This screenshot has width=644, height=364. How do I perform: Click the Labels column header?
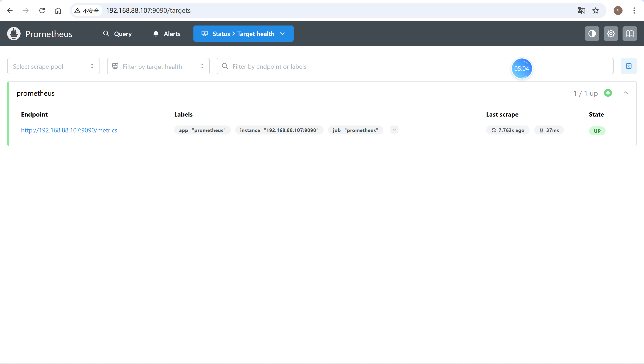coord(183,114)
